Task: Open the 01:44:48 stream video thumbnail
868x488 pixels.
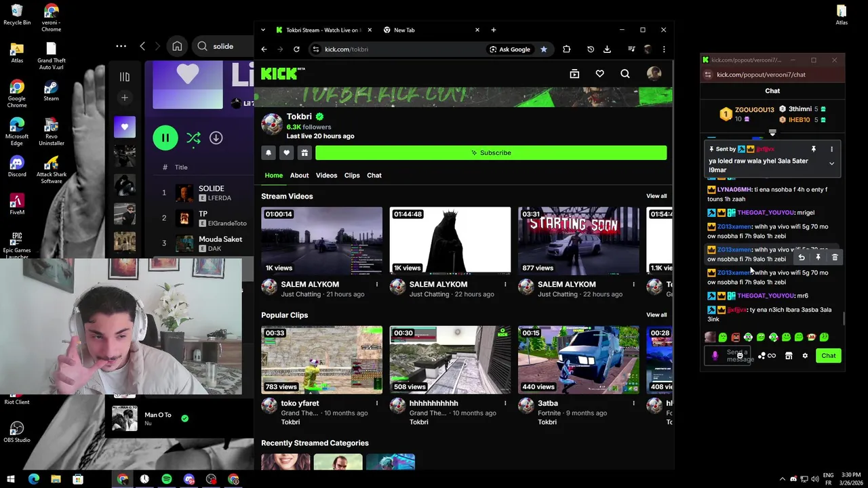Action: [450, 241]
